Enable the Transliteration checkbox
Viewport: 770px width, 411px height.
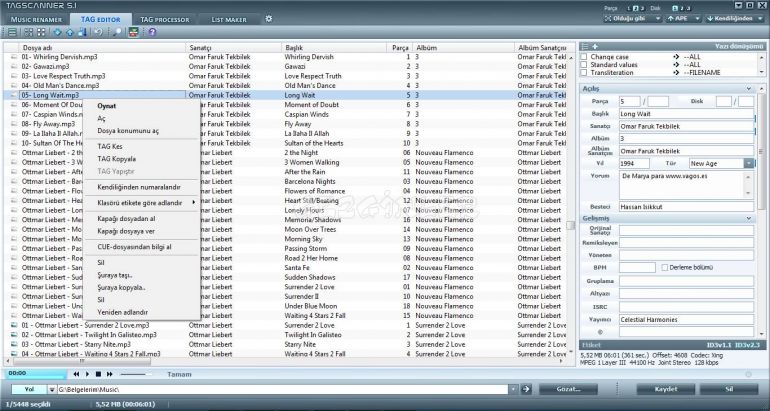[x=584, y=73]
